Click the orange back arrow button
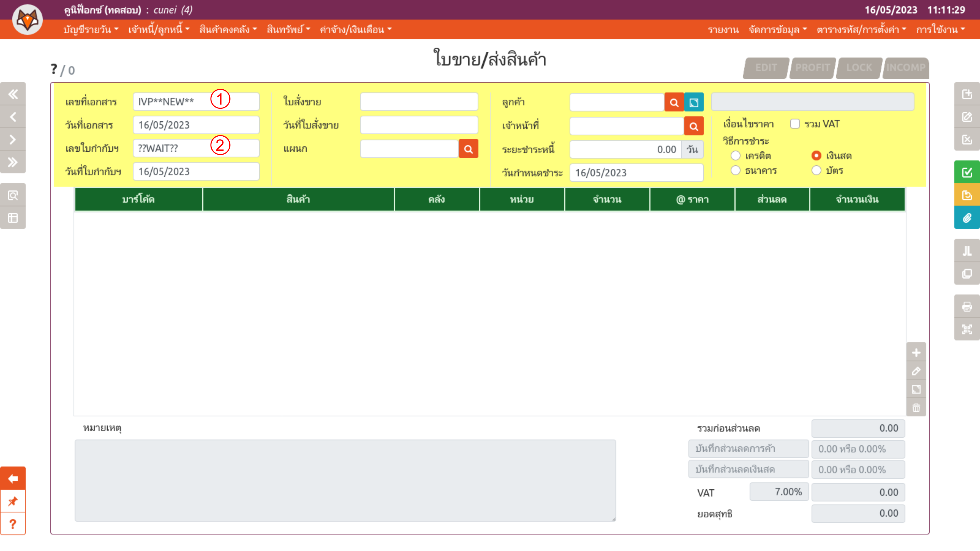 coord(13,478)
